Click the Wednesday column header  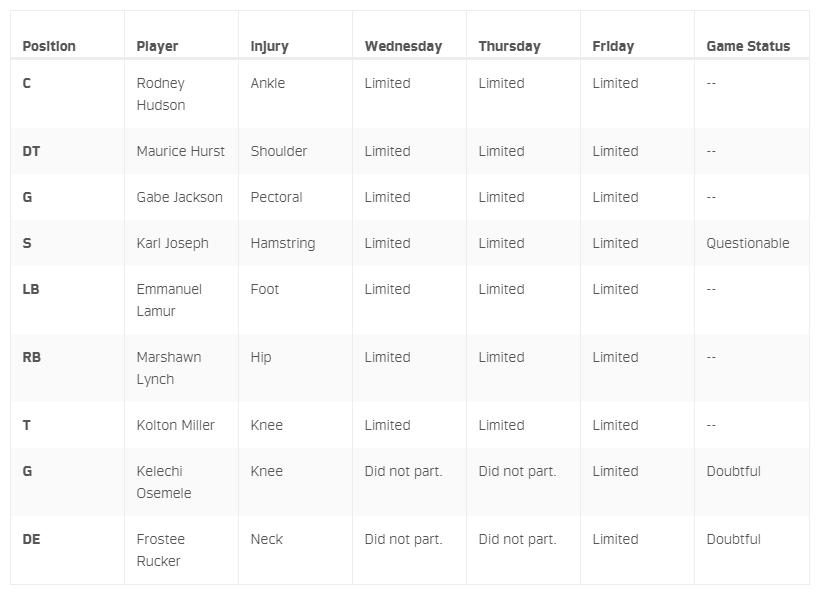[x=403, y=46]
